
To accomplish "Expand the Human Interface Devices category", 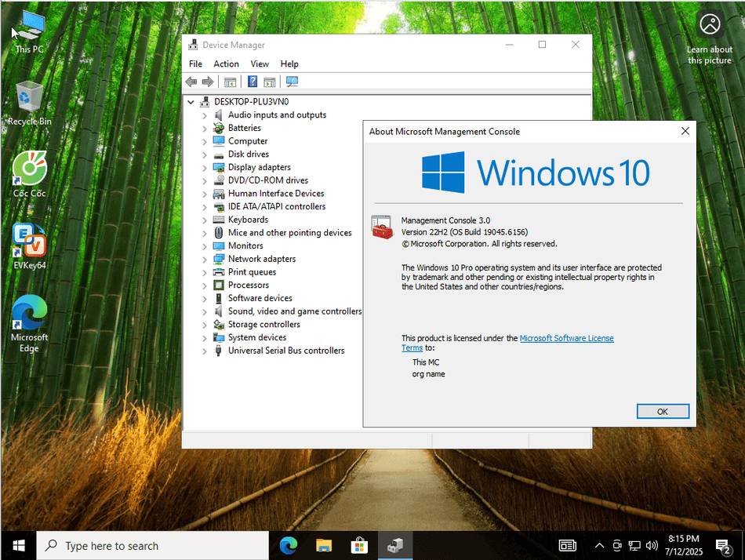I will 205,194.
